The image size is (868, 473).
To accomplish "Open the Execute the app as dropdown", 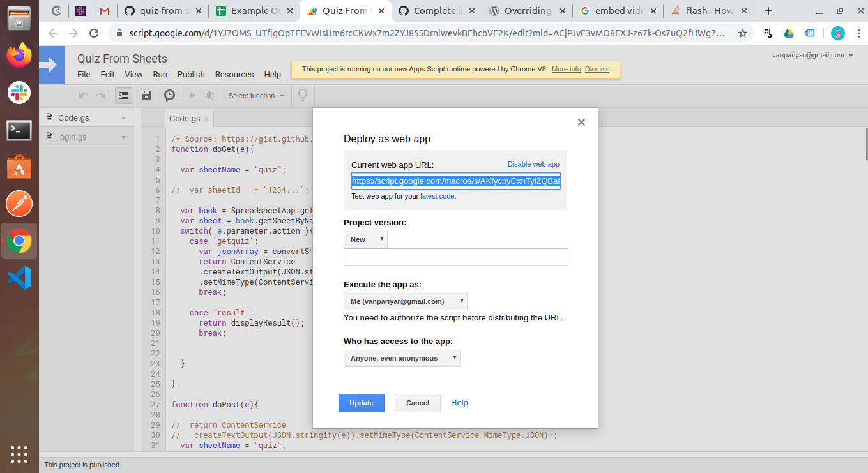I will click(405, 301).
